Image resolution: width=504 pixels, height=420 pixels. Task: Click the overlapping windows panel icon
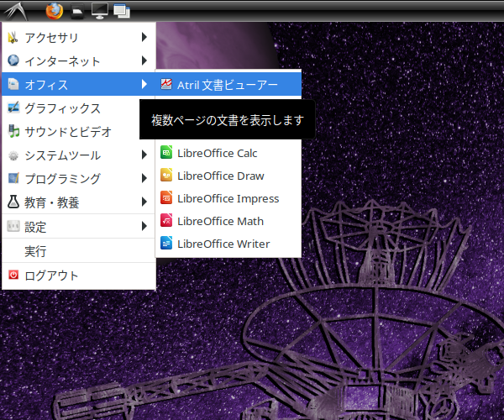(122, 11)
